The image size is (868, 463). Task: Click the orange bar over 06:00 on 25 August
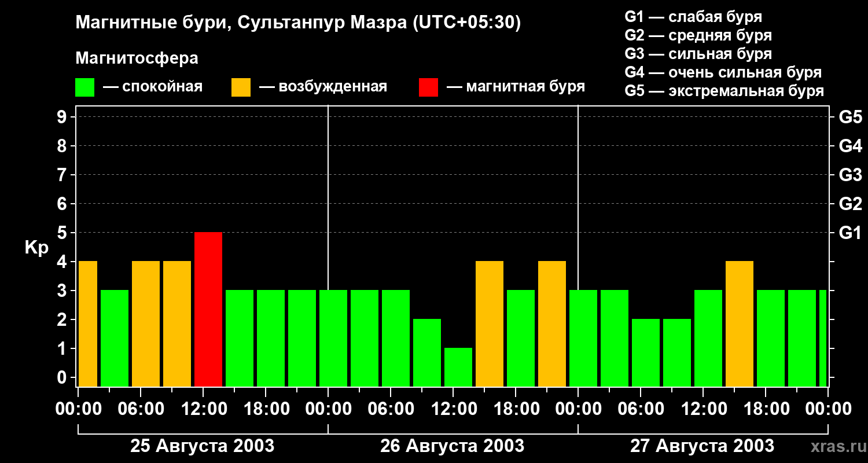click(x=146, y=324)
